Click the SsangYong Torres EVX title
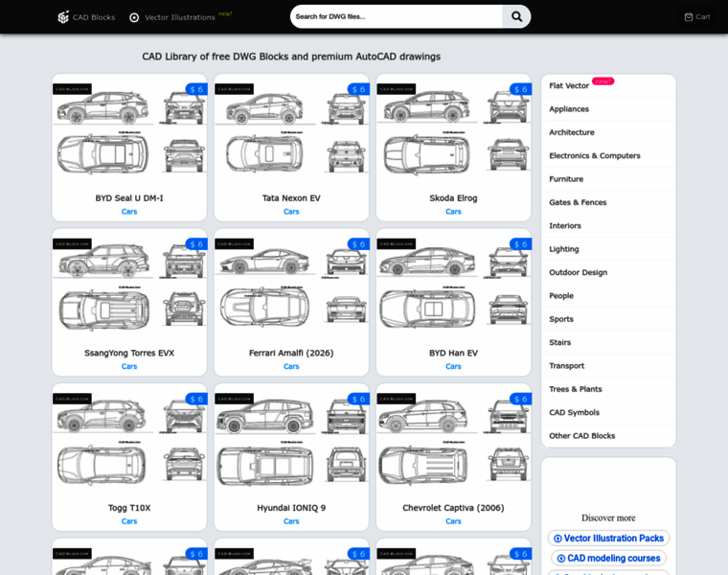This screenshot has width=728, height=575. (129, 353)
